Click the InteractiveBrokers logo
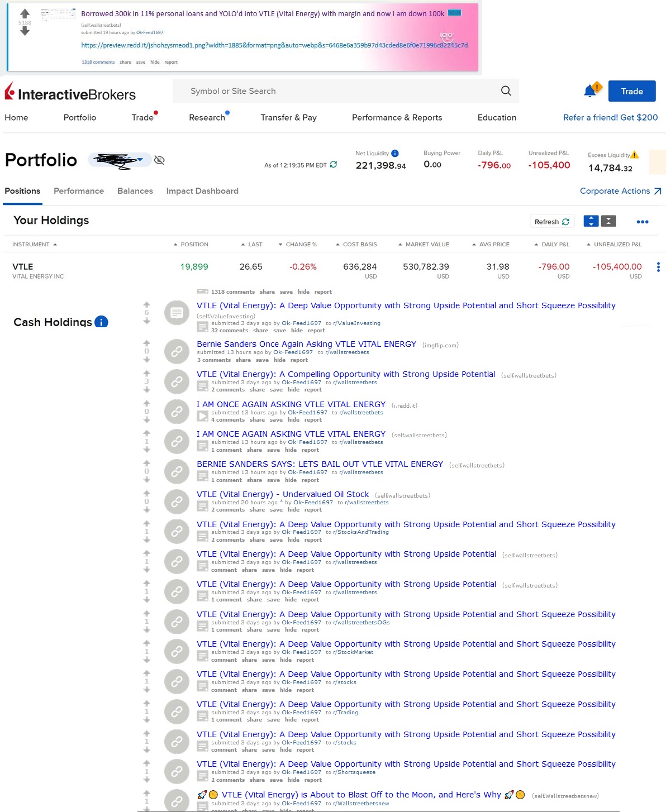This screenshot has width=666, height=812. coord(70,93)
